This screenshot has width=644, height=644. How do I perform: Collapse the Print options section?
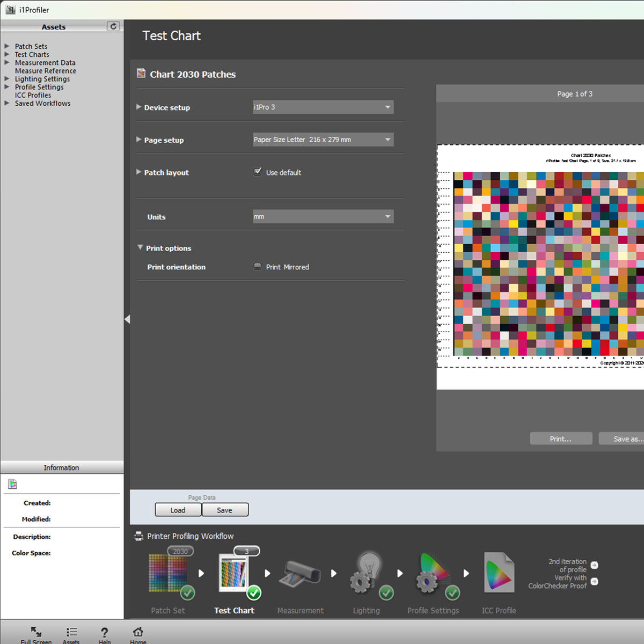(x=140, y=247)
